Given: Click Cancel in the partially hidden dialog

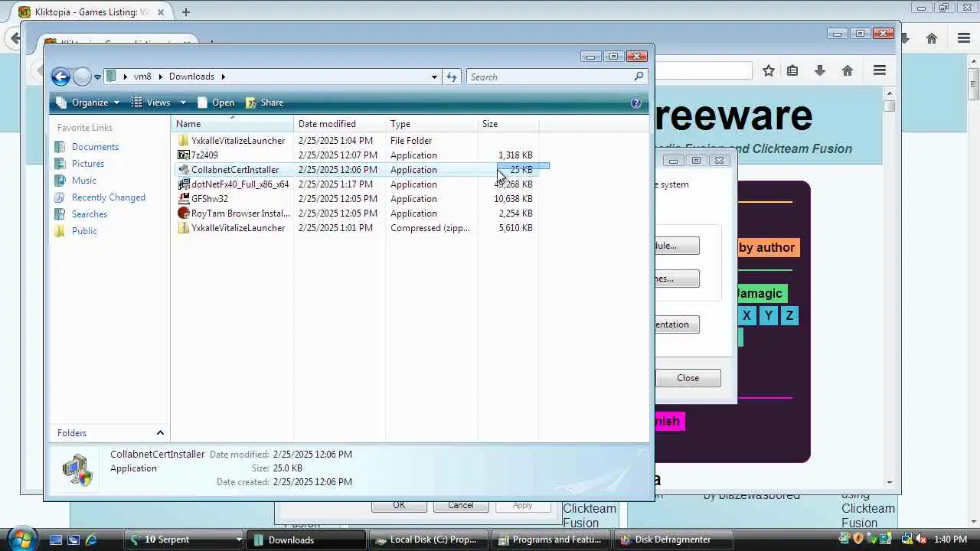Looking at the screenshot, I should coord(461,506).
